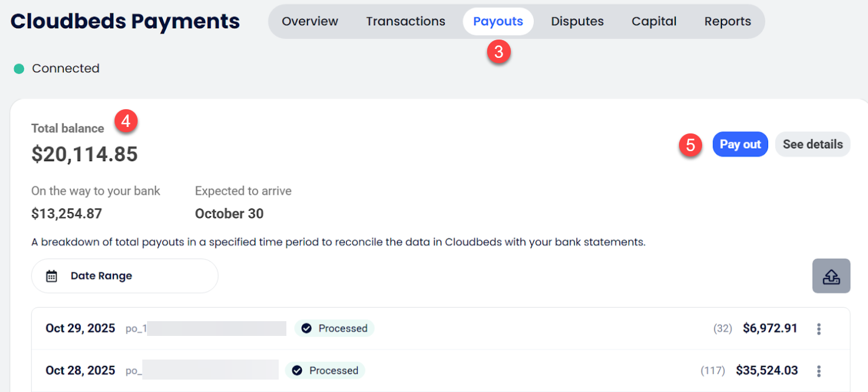Click the calendar icon in Date Range
The image size is (868, 392).
point(52,276)
